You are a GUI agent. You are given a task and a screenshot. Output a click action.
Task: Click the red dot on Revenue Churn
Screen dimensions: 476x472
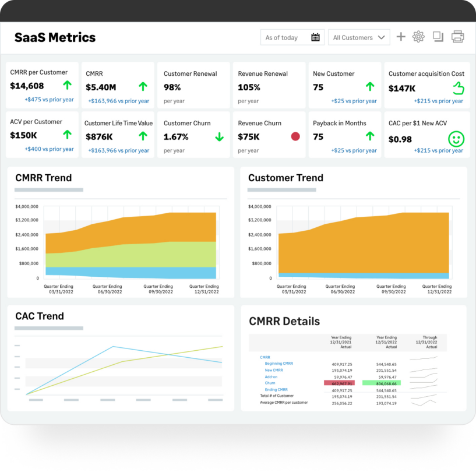coord(295,136)
